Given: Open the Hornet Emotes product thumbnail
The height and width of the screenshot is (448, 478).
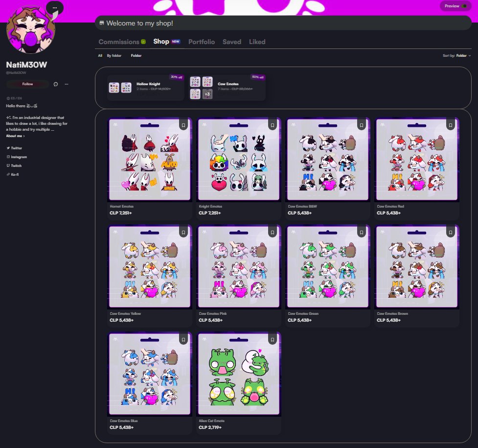Looking at the screenshot, I should [x=150, y=160].
